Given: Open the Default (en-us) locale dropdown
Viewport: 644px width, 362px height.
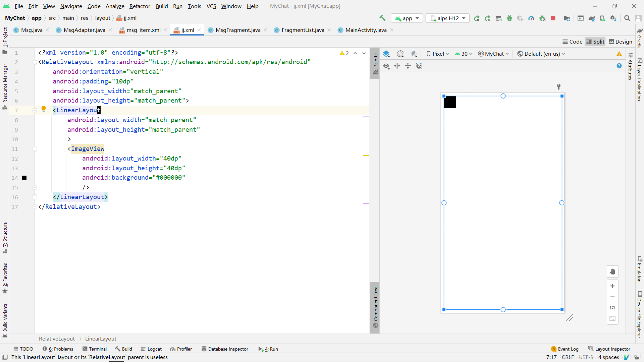Looking at the screenshot, I should (x=541, y=54).
